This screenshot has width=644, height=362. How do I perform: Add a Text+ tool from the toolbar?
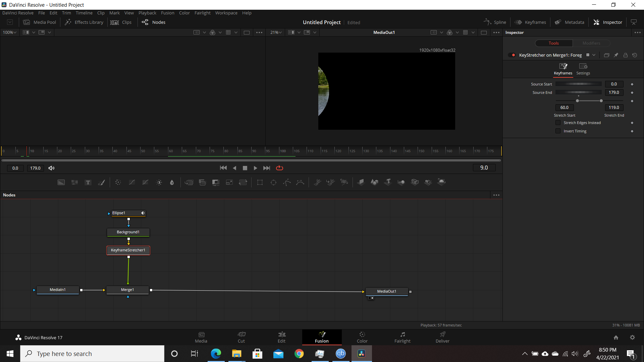(x=88, y=182)
